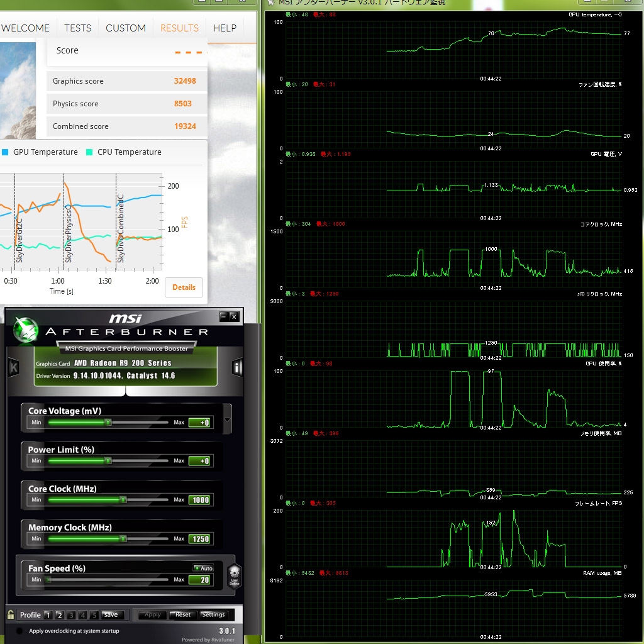The width and height of the screenshot is (644, 644).
Task: Click the Afterburner version text 3.0.1
Action: [x=227, y=631]
